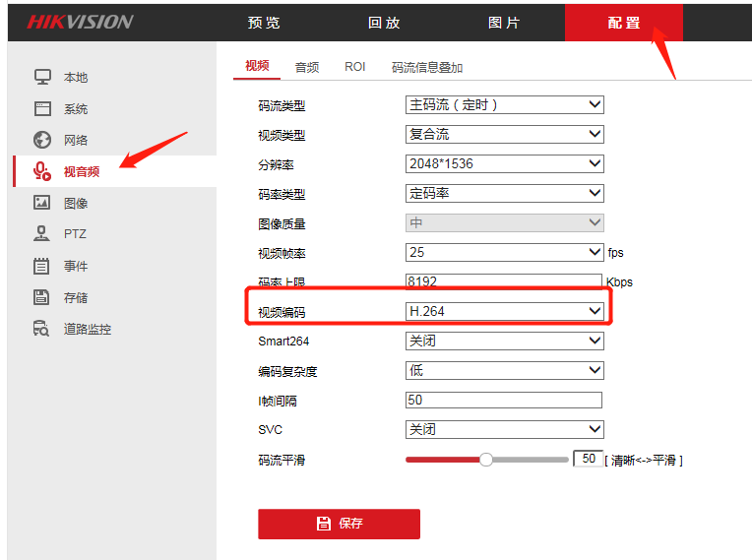The height and width of the screenshot is (560, 752).
Task: Open the Smart264 dropdown
Action: point(504,341)
